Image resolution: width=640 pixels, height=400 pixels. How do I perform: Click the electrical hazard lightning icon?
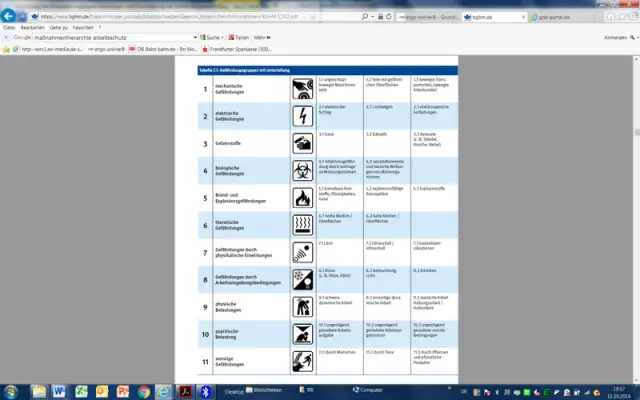301,115
